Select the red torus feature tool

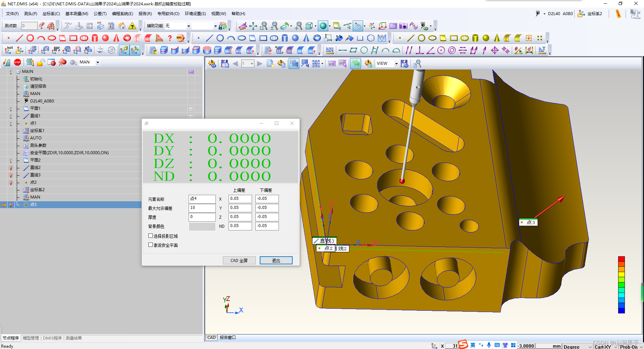click(x=127, y=38)
